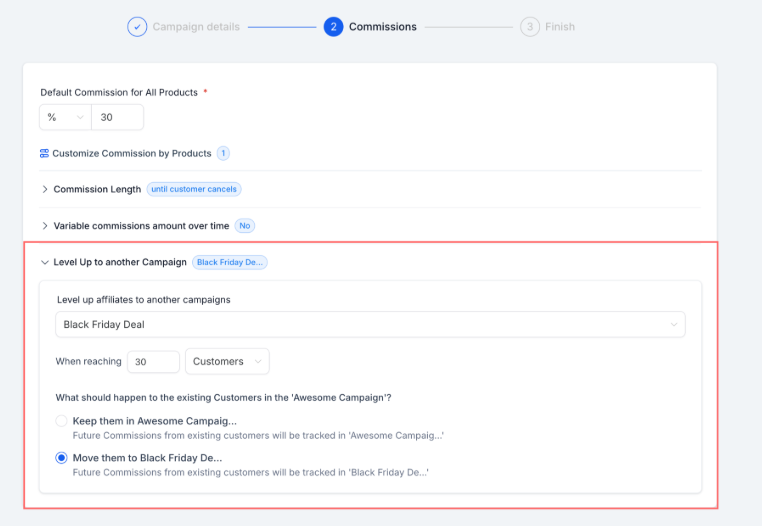This screenshot has width=762, height=526.
Task: Click the existing Customers question text
Action: click(224, 398)
